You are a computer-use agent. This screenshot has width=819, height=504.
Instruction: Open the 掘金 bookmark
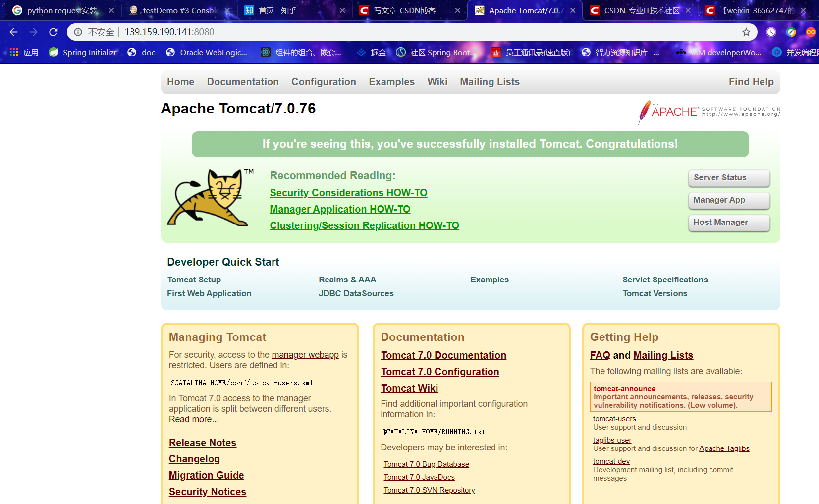point(371,52)
